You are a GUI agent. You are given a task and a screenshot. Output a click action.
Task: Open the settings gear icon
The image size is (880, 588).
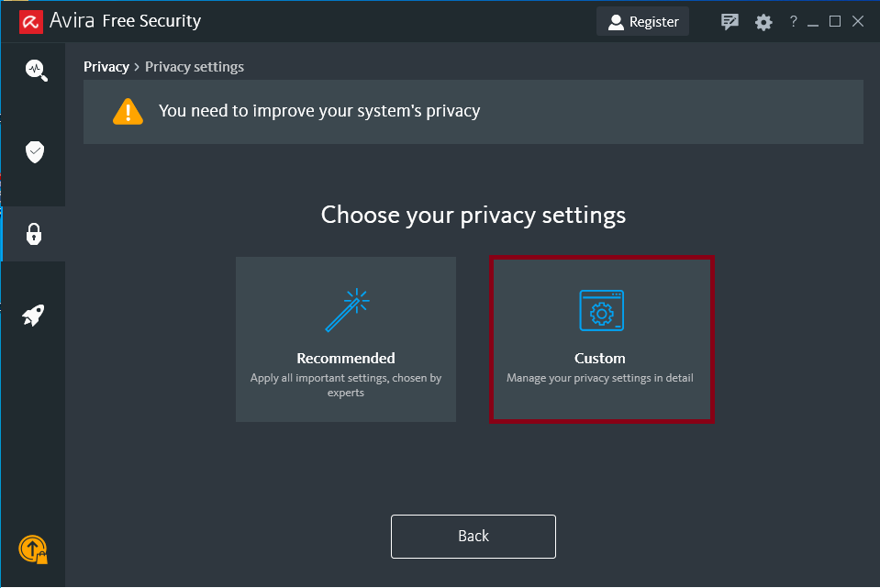pyautogui.click(x=763, y=22)
